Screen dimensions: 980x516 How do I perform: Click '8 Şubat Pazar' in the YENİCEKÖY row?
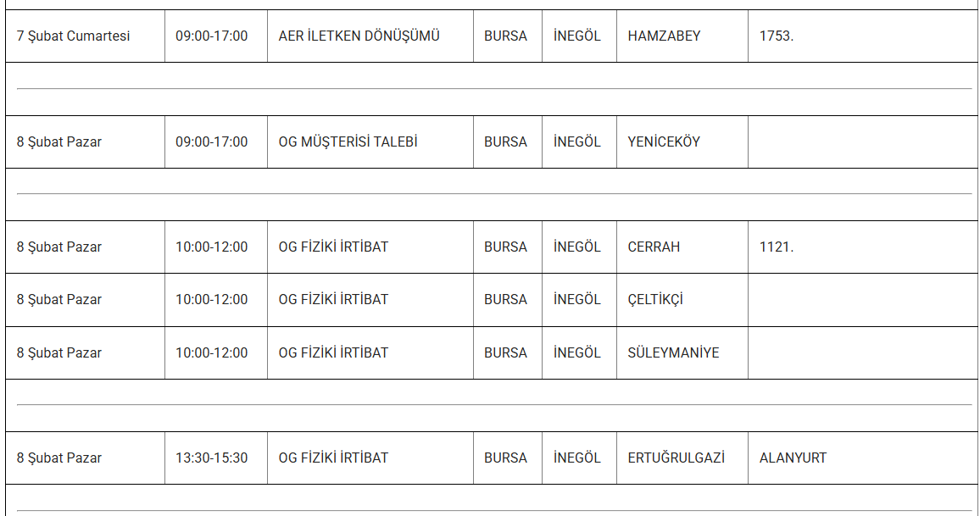click(x=59, y=142)
